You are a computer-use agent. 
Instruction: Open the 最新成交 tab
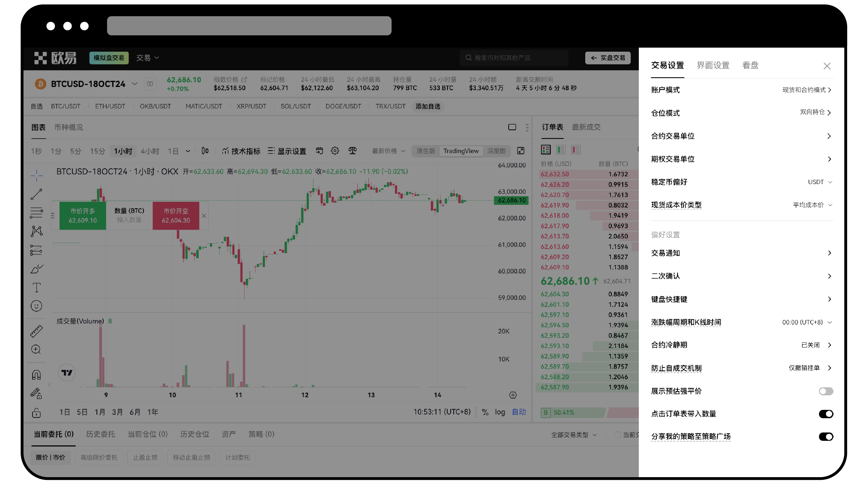click(x=586, y=127)
